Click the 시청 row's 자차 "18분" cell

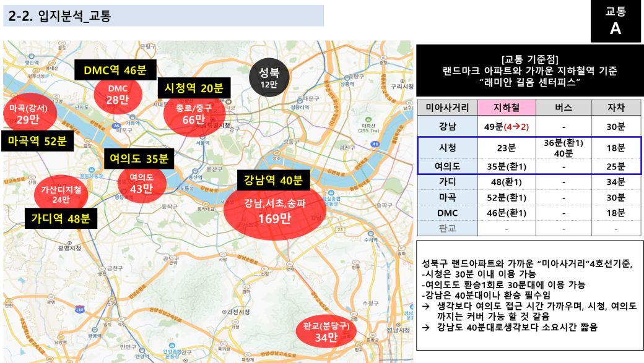point(616,148)
